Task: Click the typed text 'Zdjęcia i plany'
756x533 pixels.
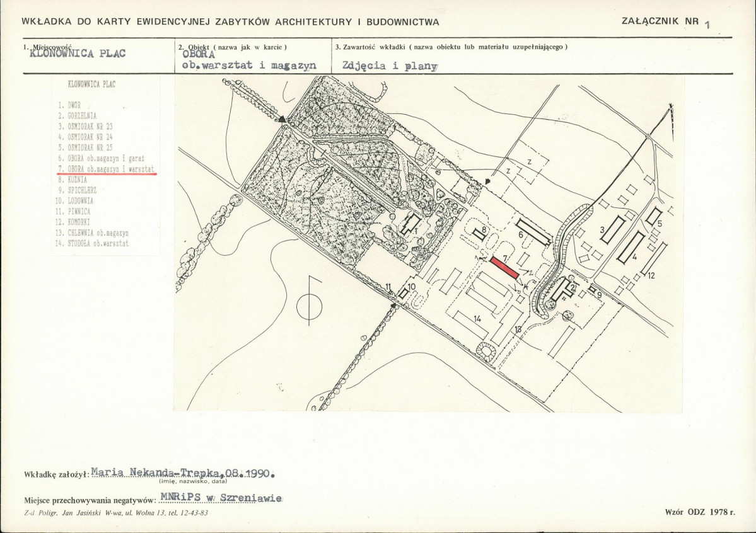Action: (390, 66)
